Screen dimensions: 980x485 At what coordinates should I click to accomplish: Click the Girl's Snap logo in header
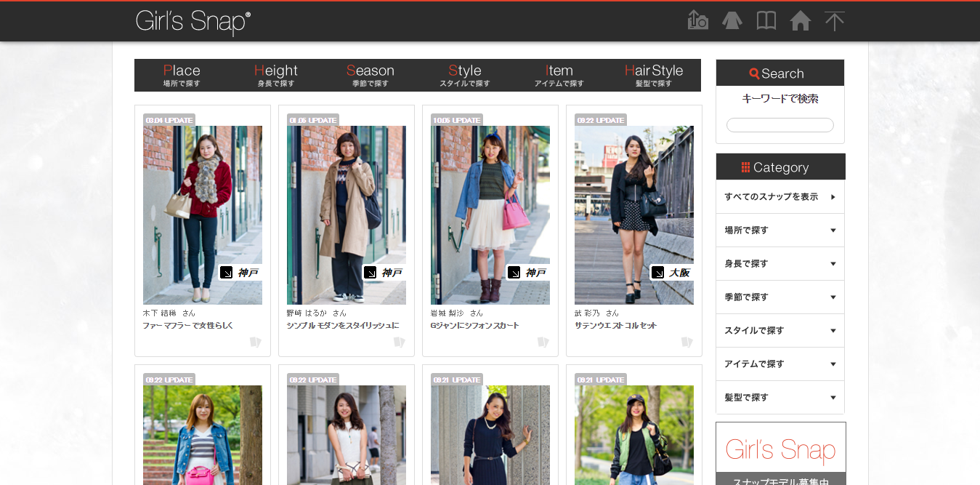click(193, 21)
